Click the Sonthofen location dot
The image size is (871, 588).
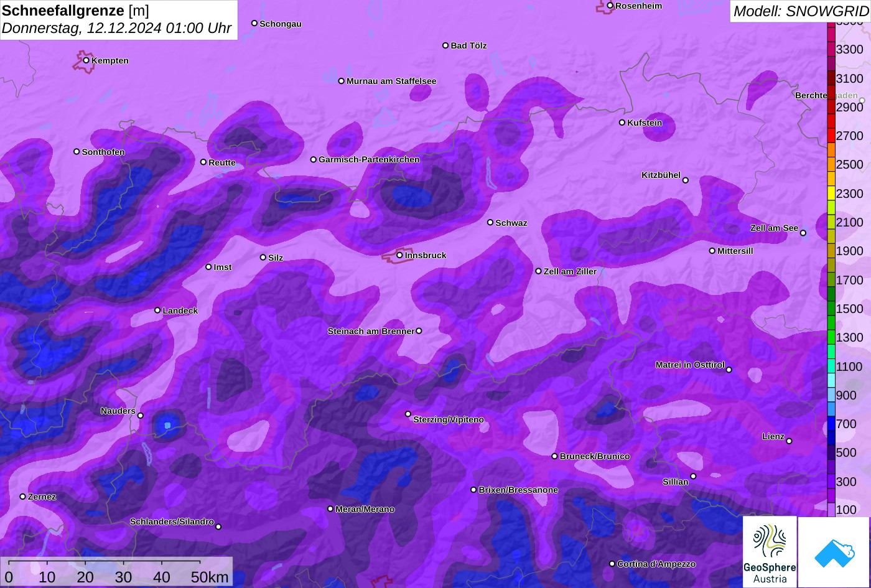(x=77, y=151)
